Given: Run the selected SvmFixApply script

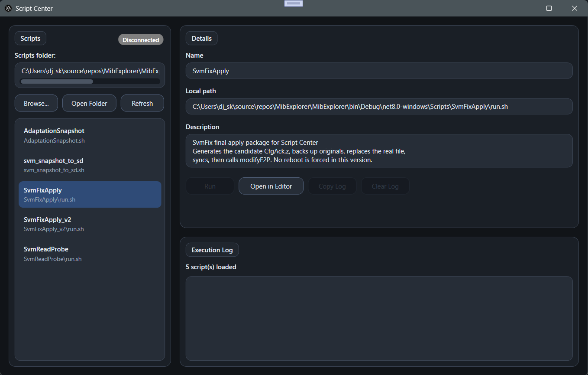Looking at the screenshot, I should point(210,186).
